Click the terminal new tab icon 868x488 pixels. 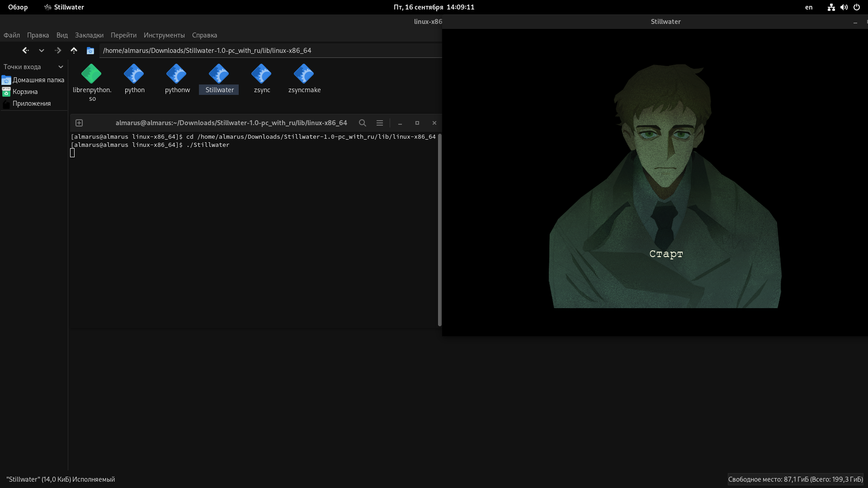pyautogui.click(x=79, y=123)
